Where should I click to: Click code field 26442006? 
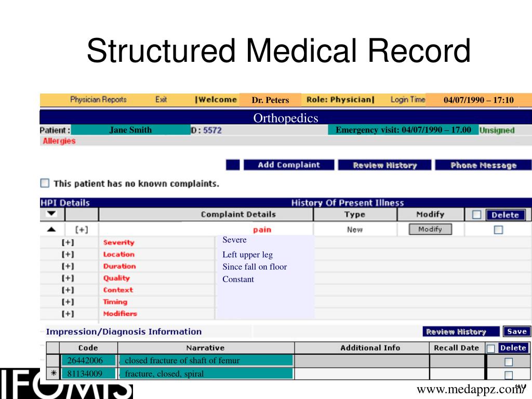[88, 361]
